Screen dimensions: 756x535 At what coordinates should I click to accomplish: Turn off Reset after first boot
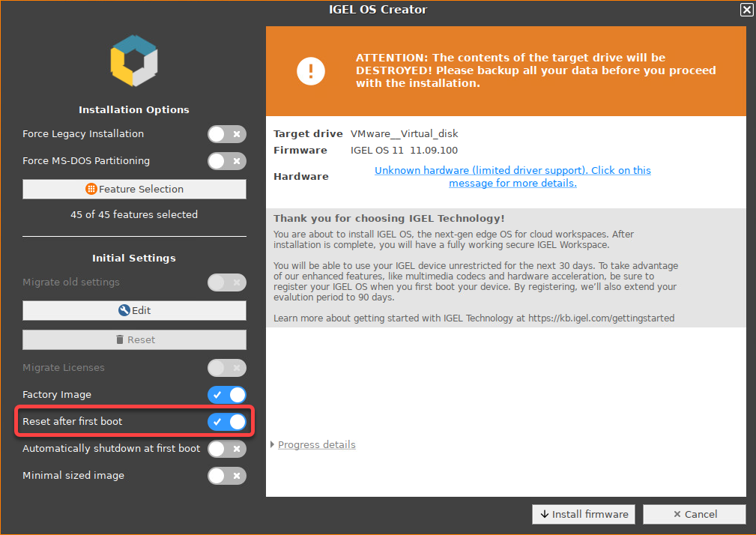pos(226,422)
